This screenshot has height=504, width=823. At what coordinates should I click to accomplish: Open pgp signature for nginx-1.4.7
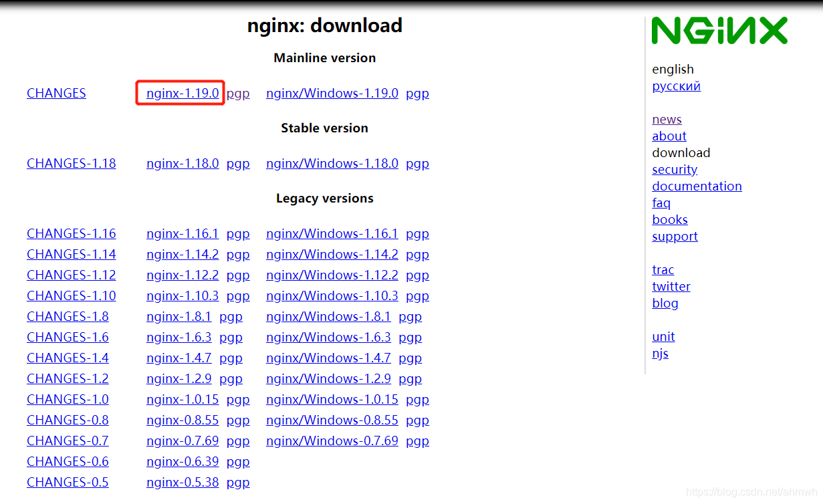tap(231, 358)
